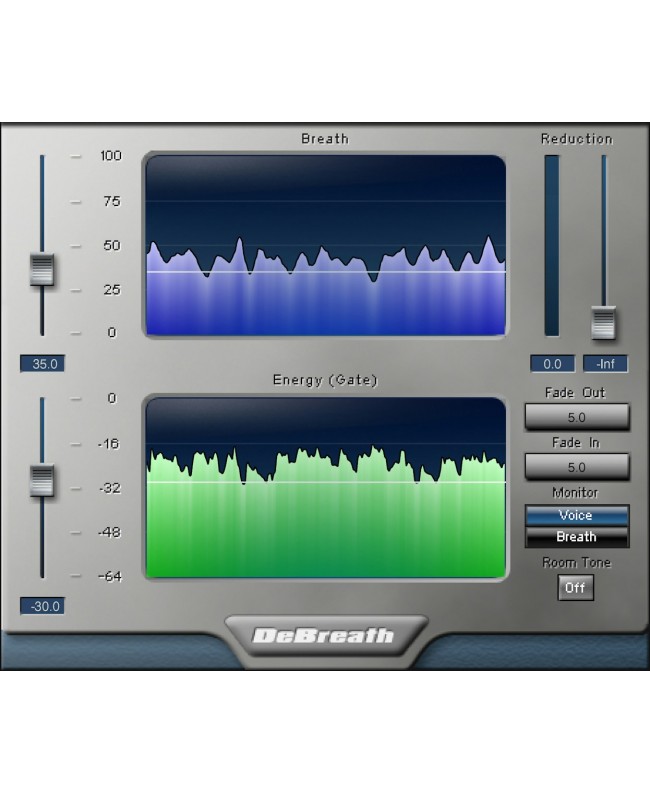Viewport: 650px width, 794px height.
Task: Select the Voice monitor mode
Action: [x=577, y=515]
